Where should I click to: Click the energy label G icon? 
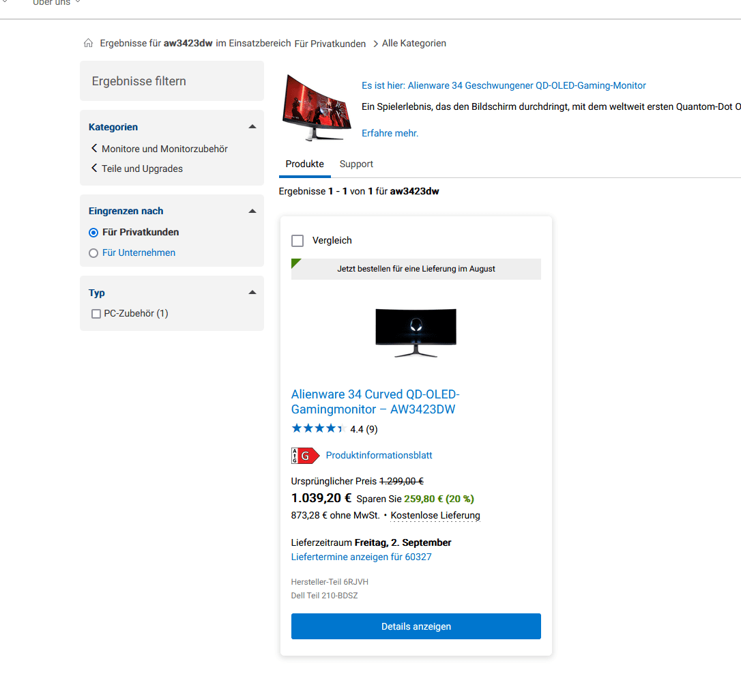tap(305, 456)
